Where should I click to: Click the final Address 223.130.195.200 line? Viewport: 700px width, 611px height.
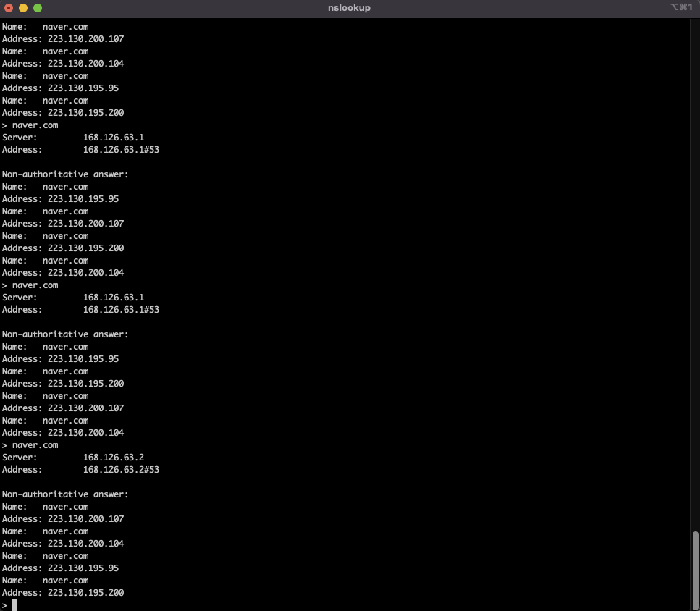[63, 593]
